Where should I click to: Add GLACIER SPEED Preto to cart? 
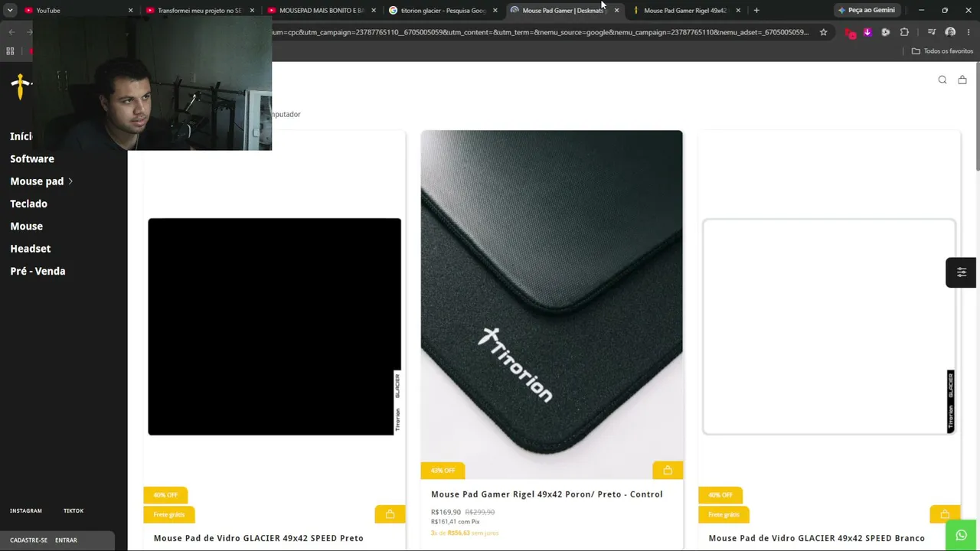pos(390,514)
